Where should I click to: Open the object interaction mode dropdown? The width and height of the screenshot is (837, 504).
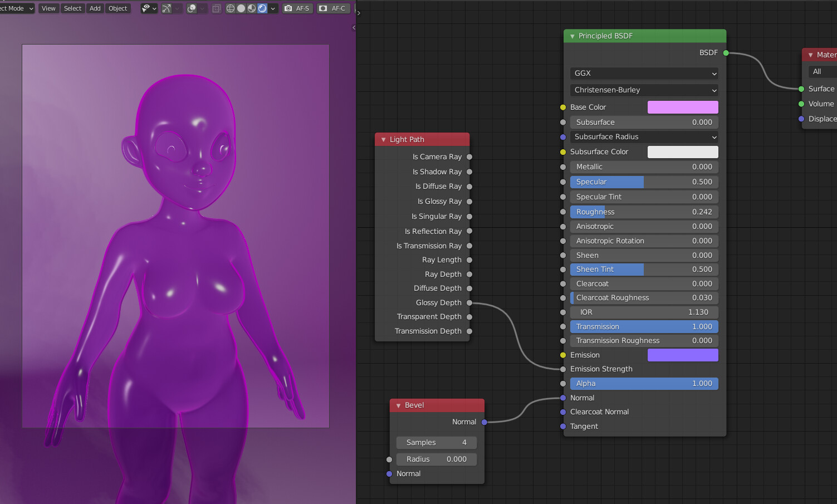17,8
